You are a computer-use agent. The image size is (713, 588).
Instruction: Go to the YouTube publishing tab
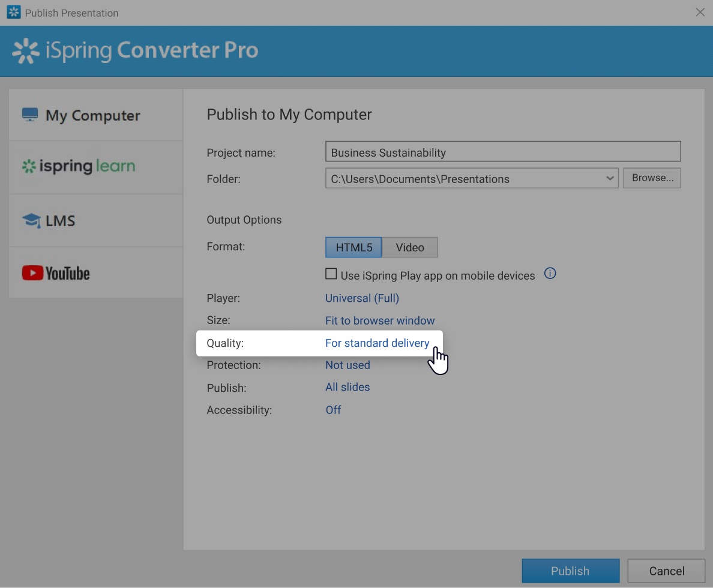[x=96, y=273]
